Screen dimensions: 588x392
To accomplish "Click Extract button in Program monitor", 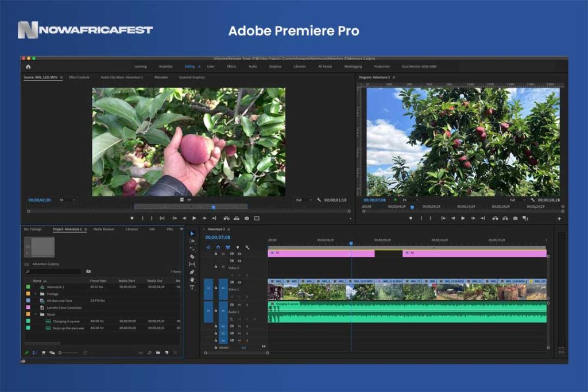I will pyautogui.click(x=505, y=218).
